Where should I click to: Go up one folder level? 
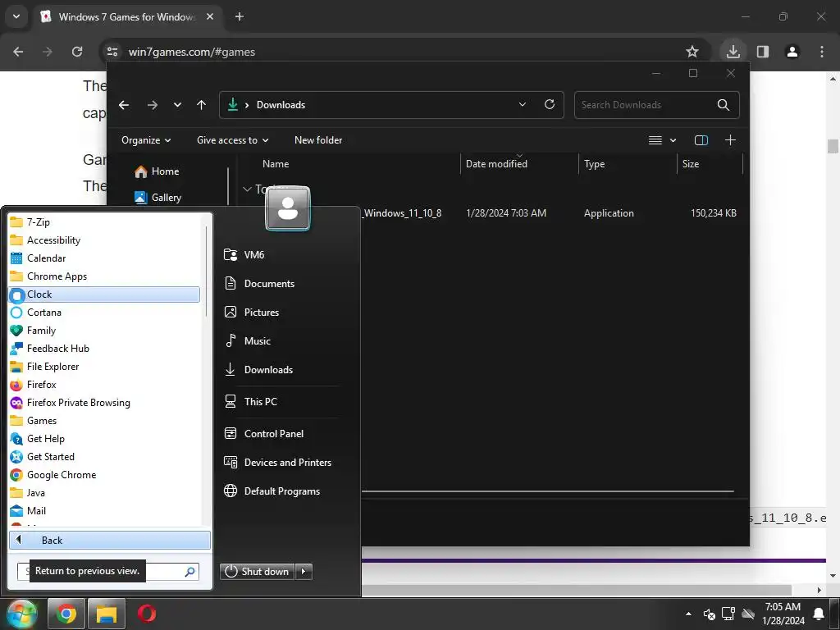pos(202,105)
